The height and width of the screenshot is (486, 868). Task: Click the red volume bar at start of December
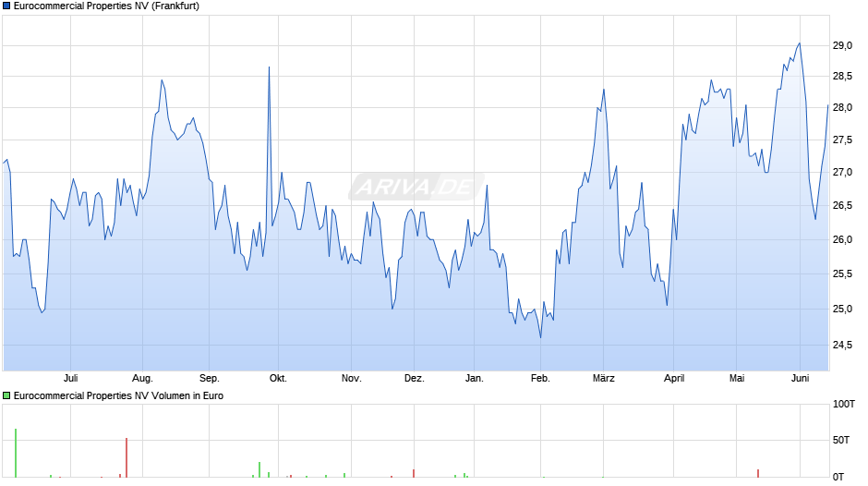(x=414, y=473)
